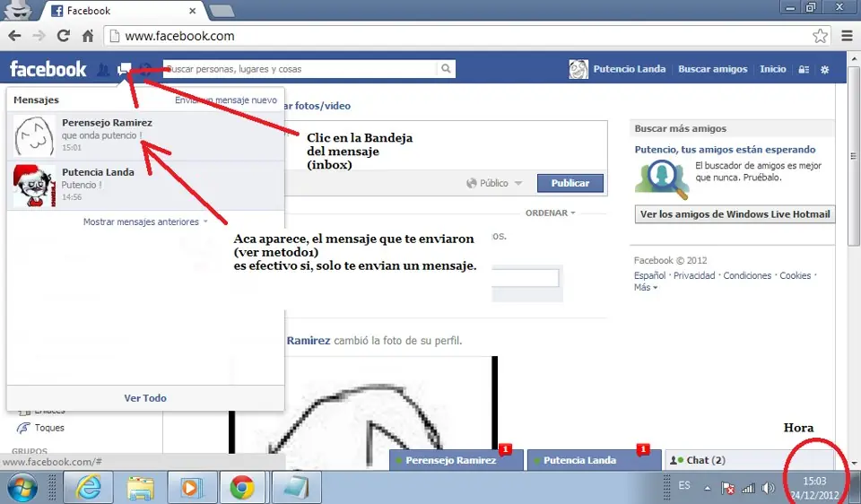Screen dimensions: 861x504
Task: Open account settings gear icon
Action: tap(825, 70)
